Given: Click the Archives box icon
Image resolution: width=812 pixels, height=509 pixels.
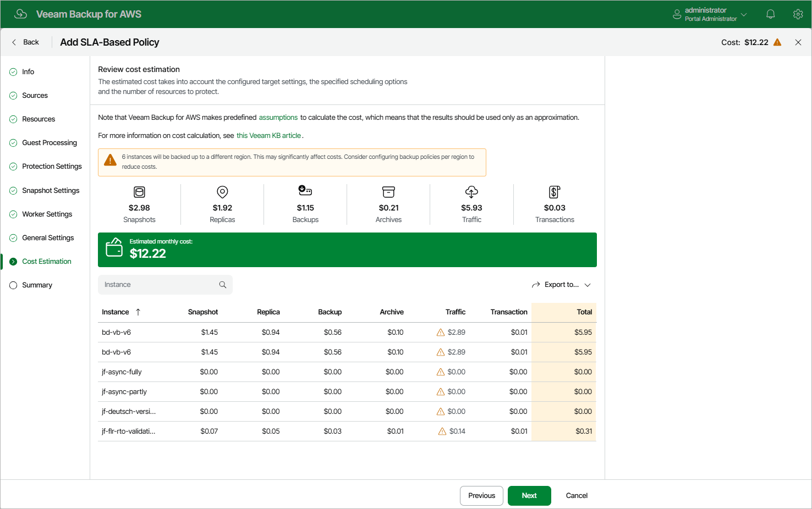Looking at the screenshot, I should tap(389, 192).
